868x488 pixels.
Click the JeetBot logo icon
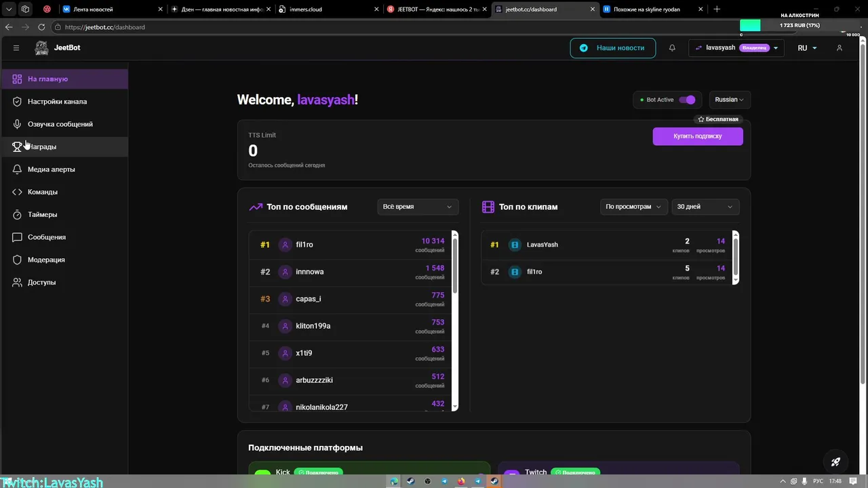tap(41, 48)
